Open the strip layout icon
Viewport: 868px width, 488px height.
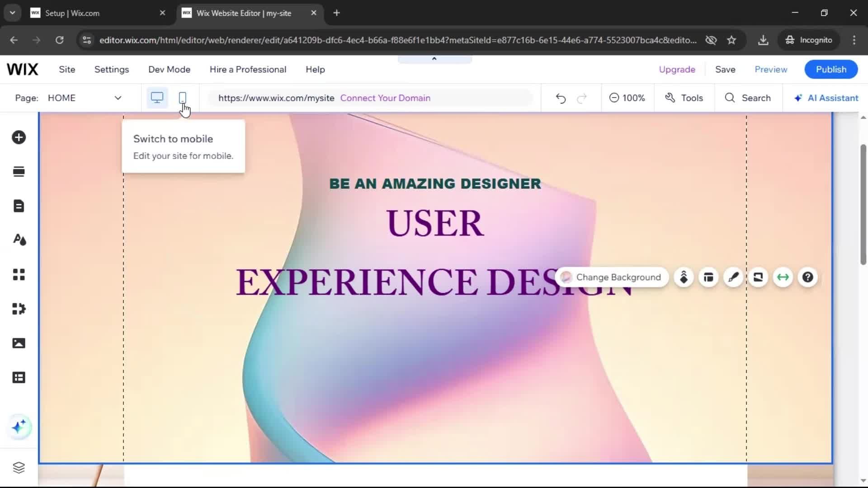(x=708, y=277)
